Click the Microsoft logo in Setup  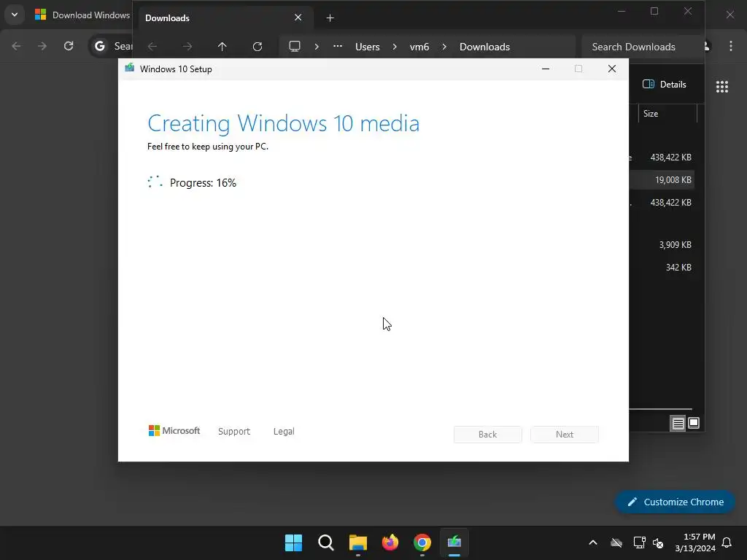(174, 430)
